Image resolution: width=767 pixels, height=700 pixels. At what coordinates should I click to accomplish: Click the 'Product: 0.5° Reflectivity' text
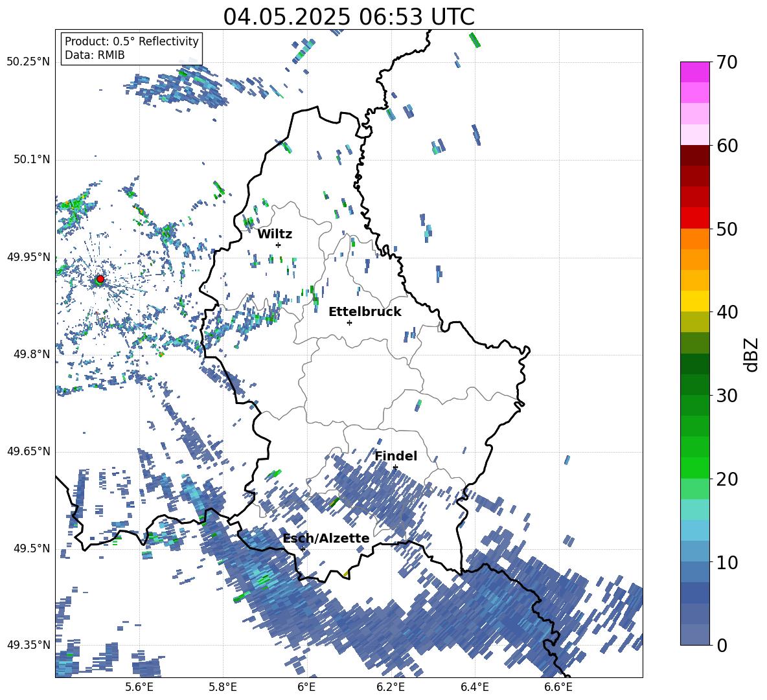click(132, 41)
